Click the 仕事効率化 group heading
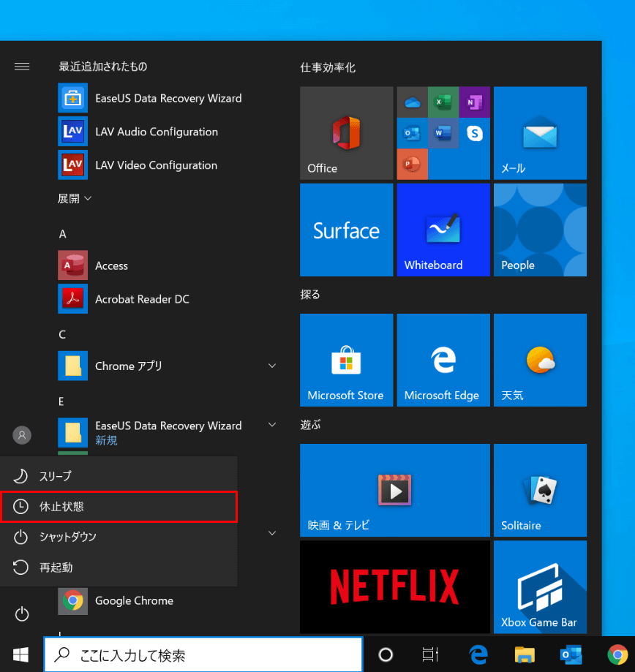Image resolution: width=635 pixels, height=672 pixels. (x=328, y=68)
